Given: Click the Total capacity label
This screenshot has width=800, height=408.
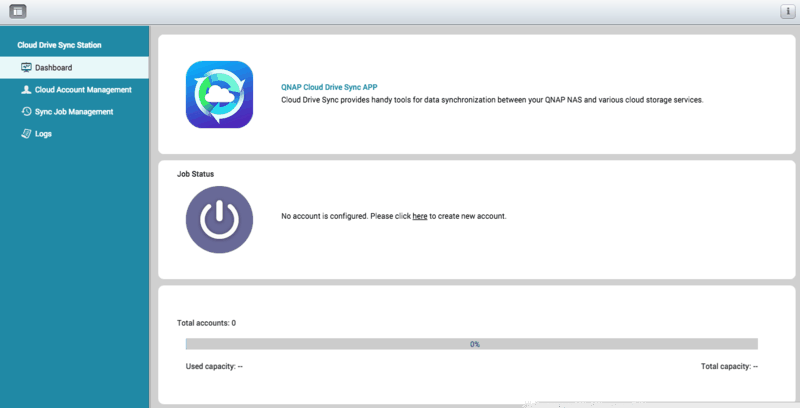Looking at the screenshot, I should pos(729,367).
